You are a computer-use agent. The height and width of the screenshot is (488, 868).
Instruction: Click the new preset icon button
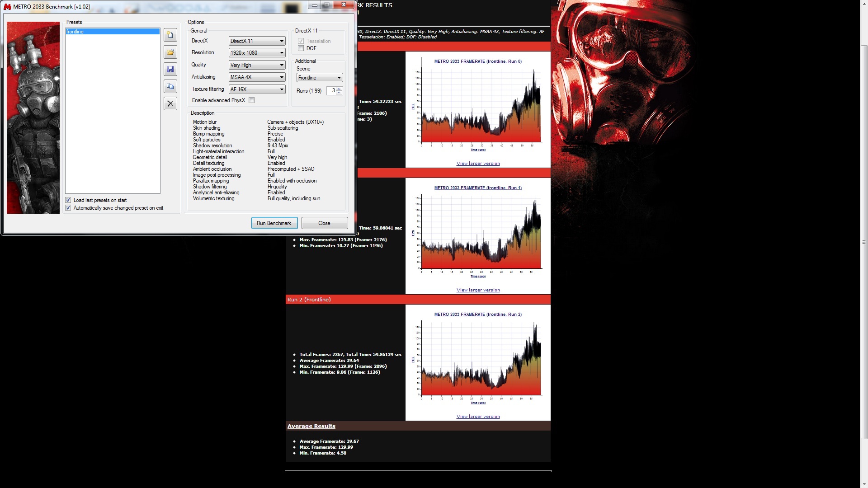170,35
